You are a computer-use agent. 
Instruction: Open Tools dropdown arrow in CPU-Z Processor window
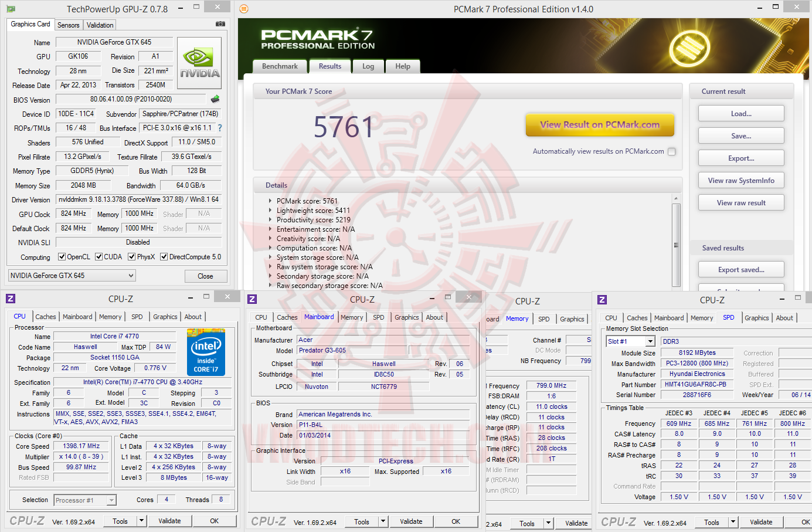pyautogui.click(x=141, y=521)
